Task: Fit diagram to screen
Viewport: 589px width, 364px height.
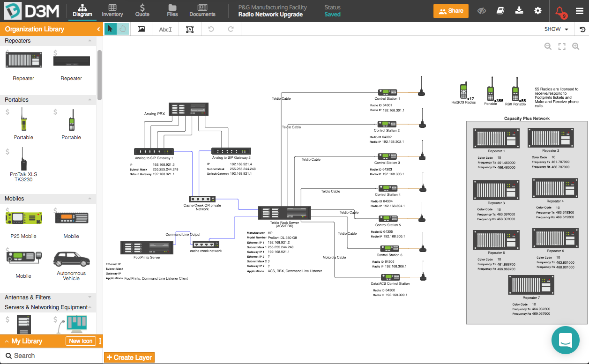Action: pos(562,46)
